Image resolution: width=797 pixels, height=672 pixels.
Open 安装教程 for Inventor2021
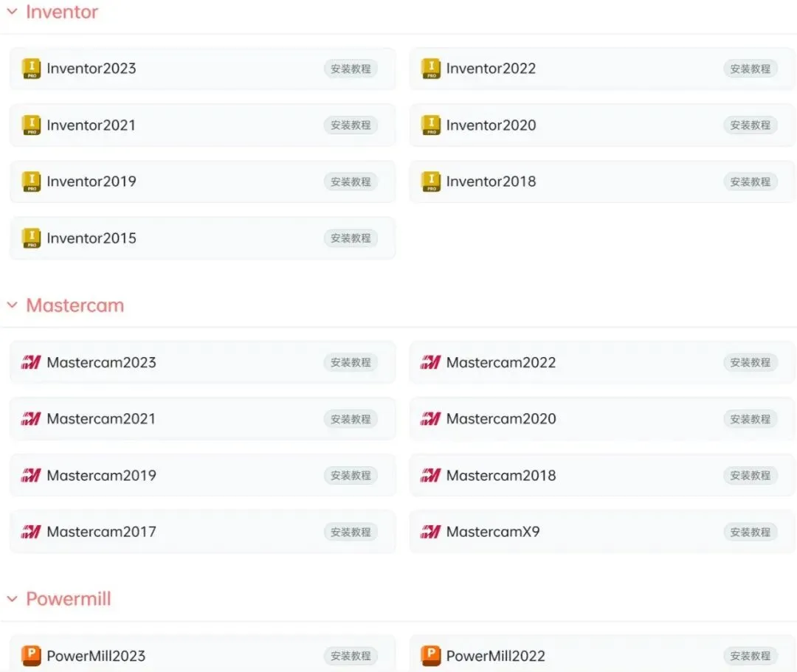pyautogui.click(x=351, y=125)
